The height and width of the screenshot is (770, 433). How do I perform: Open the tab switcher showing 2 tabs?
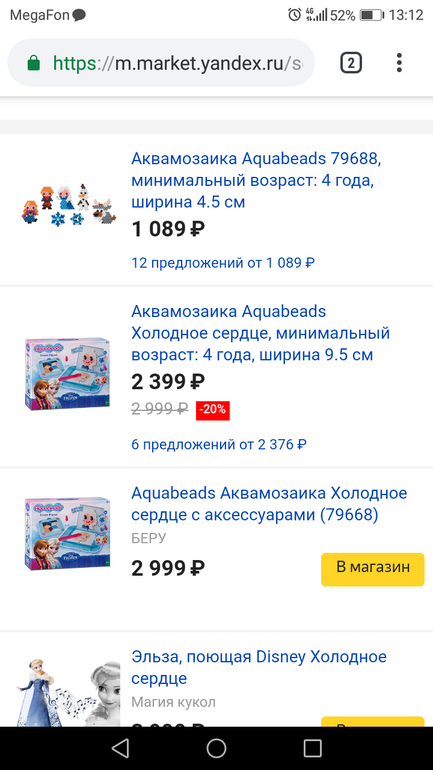click(351, 63)
